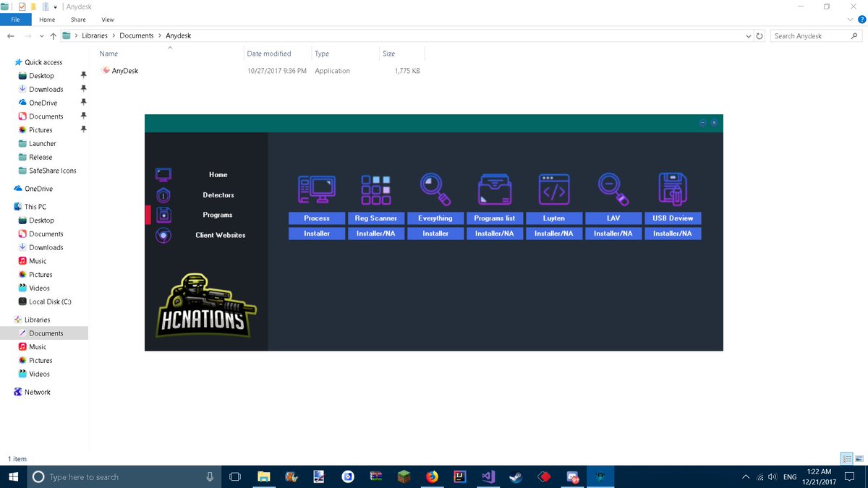
Task: Click the USB Deview floppy disk icon
Action: [673, 189]
